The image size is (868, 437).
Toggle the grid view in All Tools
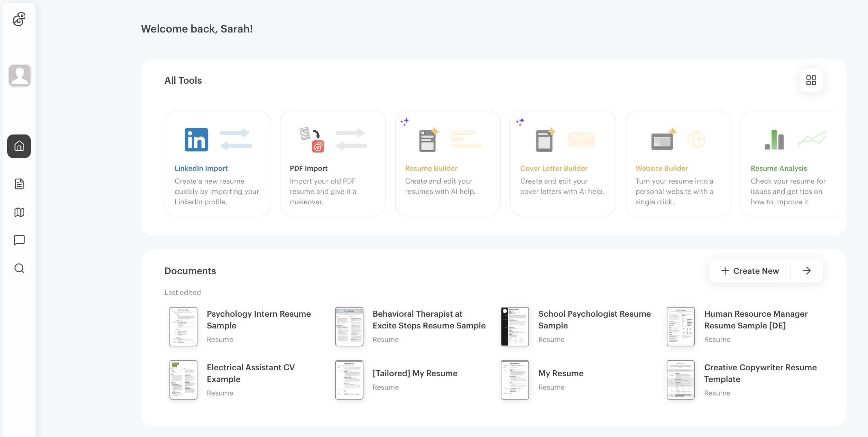coord(811,80)
